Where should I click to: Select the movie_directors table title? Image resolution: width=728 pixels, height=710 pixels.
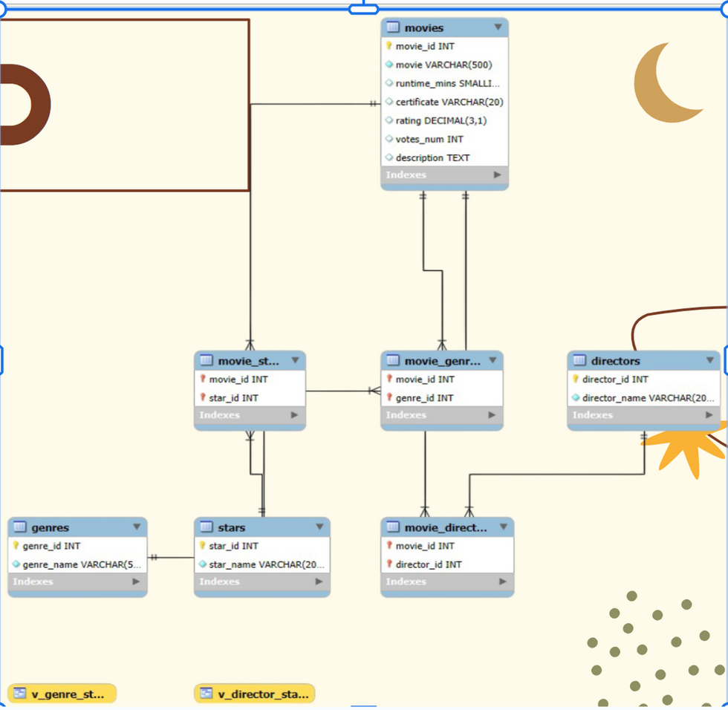443,527
